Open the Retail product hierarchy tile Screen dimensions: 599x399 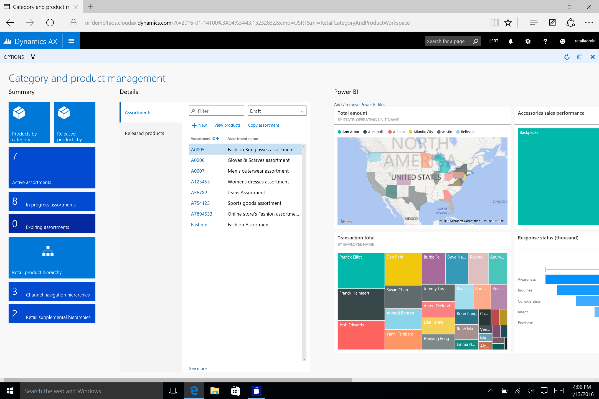[52, 258]
